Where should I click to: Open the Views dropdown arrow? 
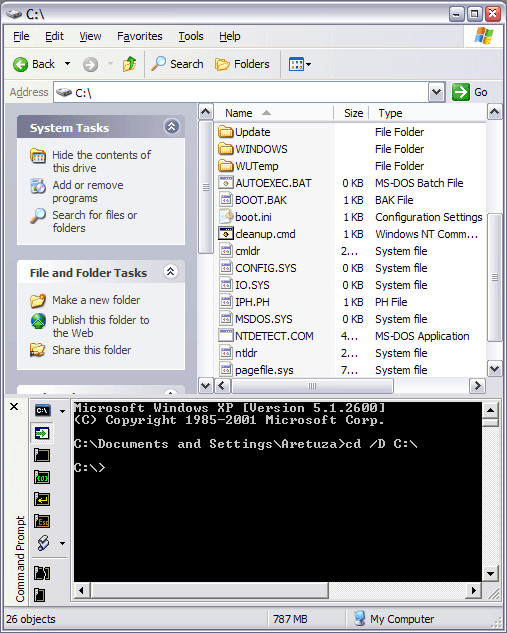(x=309, y=64)
